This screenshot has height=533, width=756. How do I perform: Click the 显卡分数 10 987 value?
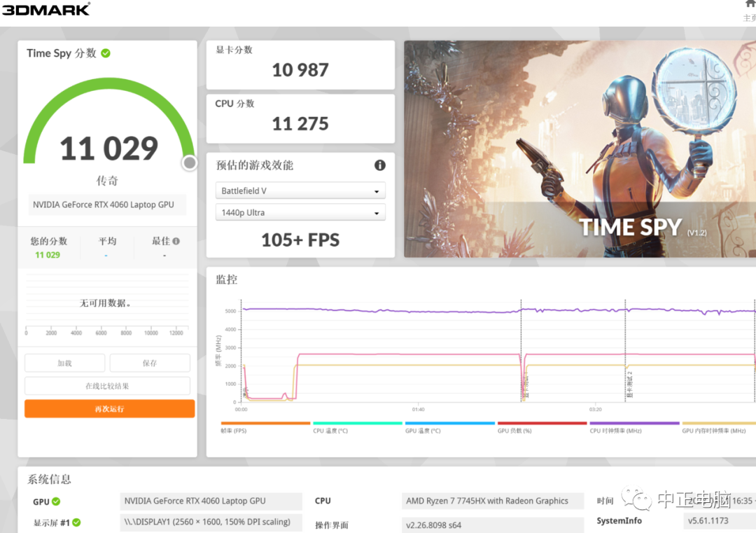(x=300, y=71)
